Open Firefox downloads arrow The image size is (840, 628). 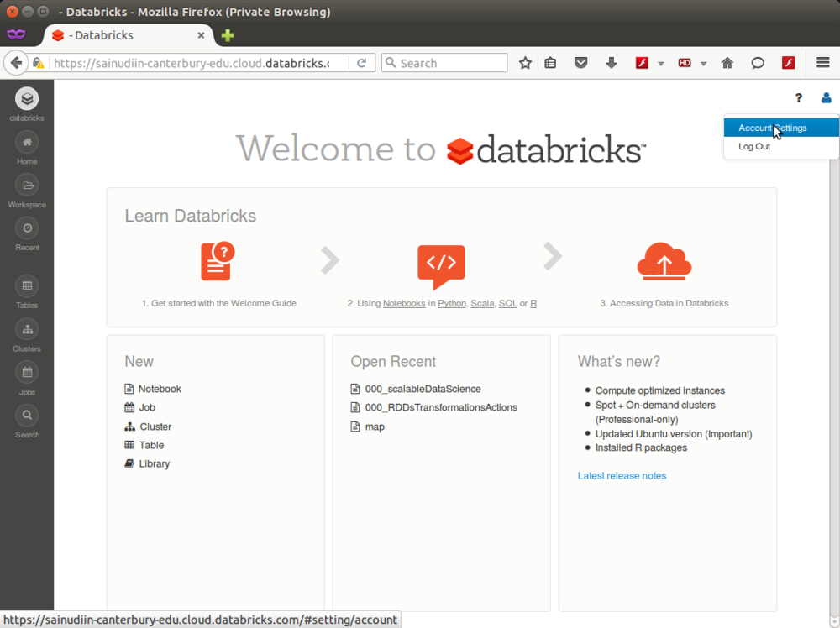tap(612, 63)
